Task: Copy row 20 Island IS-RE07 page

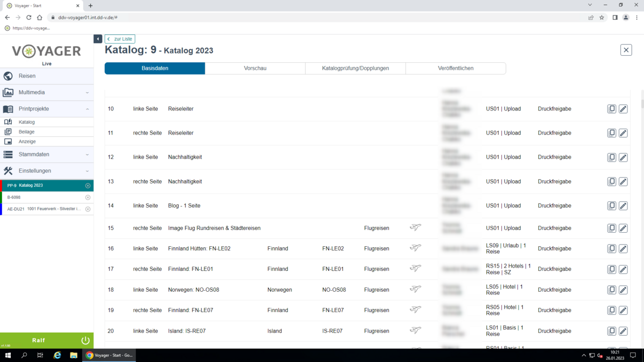Action: [611, 331]
